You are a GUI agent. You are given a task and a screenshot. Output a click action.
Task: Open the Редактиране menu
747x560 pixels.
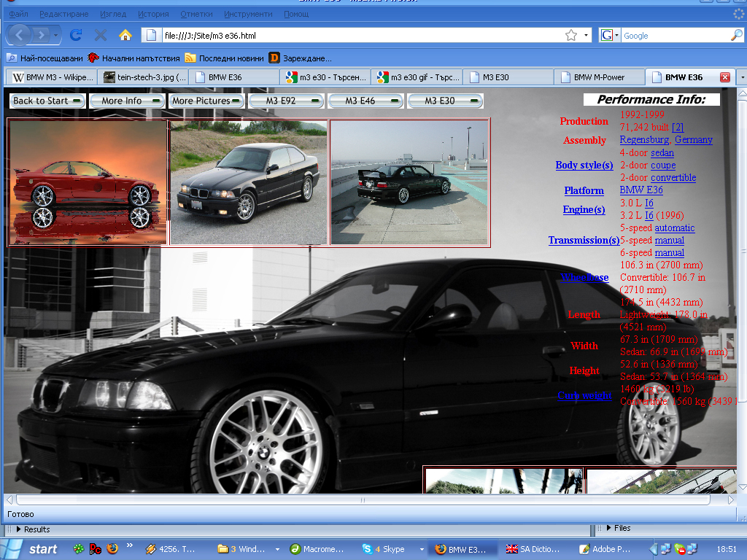tap(64, 14)
